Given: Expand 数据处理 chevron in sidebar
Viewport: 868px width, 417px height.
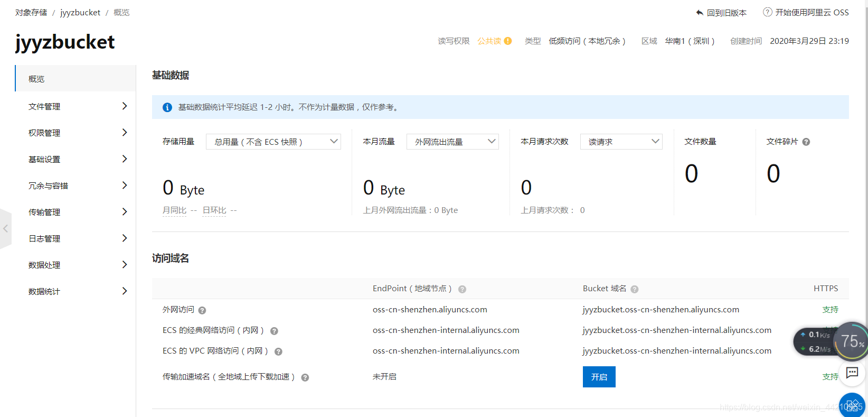Looking at the screenshot, I should (x=125, y=265).
